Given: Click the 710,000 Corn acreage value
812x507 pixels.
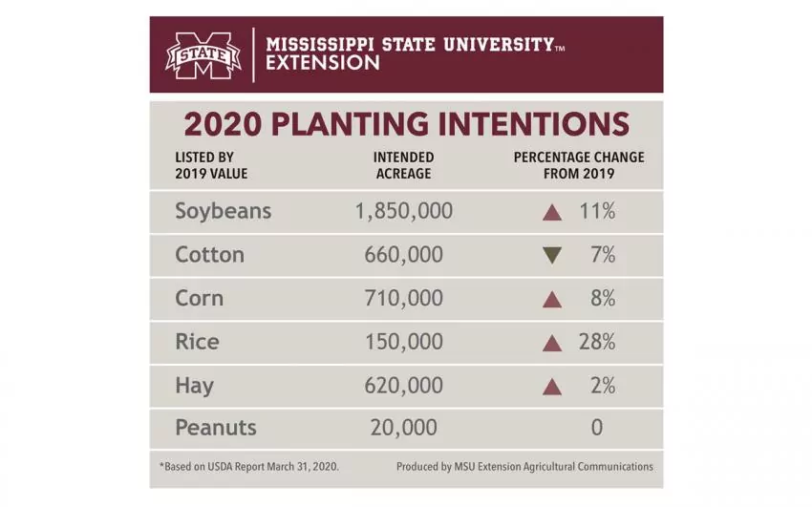Looking at the screenshot, I should click(x=403, y=298).
